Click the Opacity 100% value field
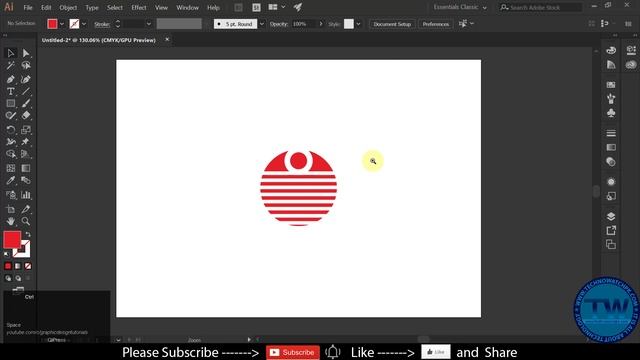 pos(304,24)
